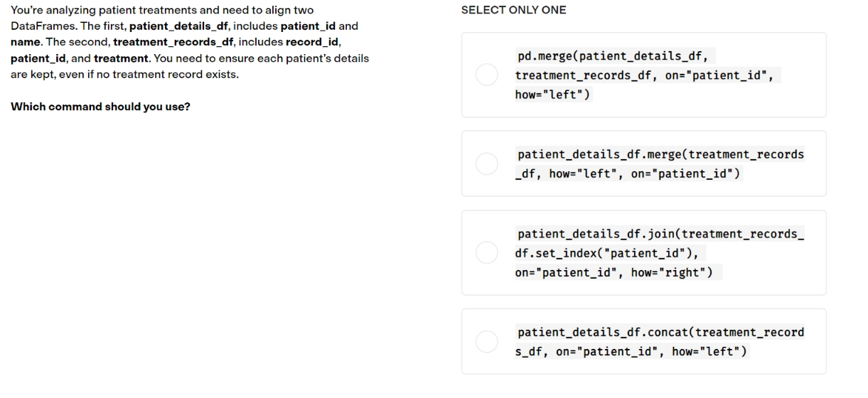The height and width of the screenshot is (398, 868).
Task: Pick the concat answer radio button
Action: click(x=487, y=341)
